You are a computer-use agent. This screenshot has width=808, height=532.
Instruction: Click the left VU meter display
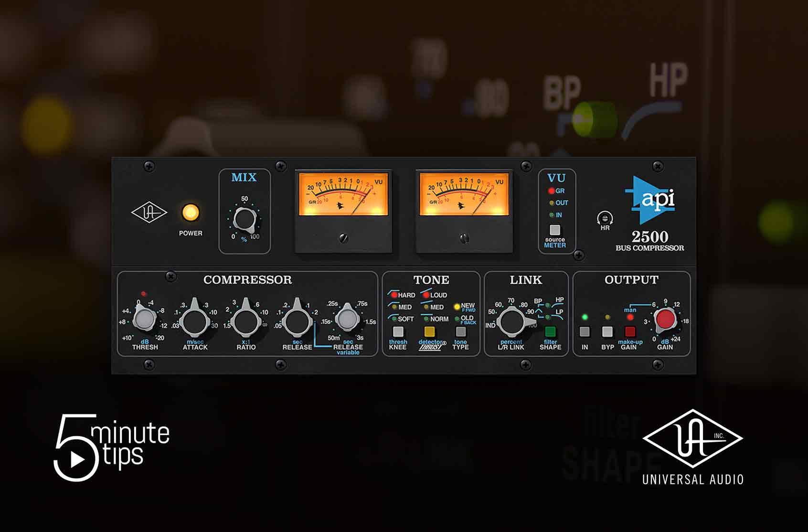click(x=343, y=195)
